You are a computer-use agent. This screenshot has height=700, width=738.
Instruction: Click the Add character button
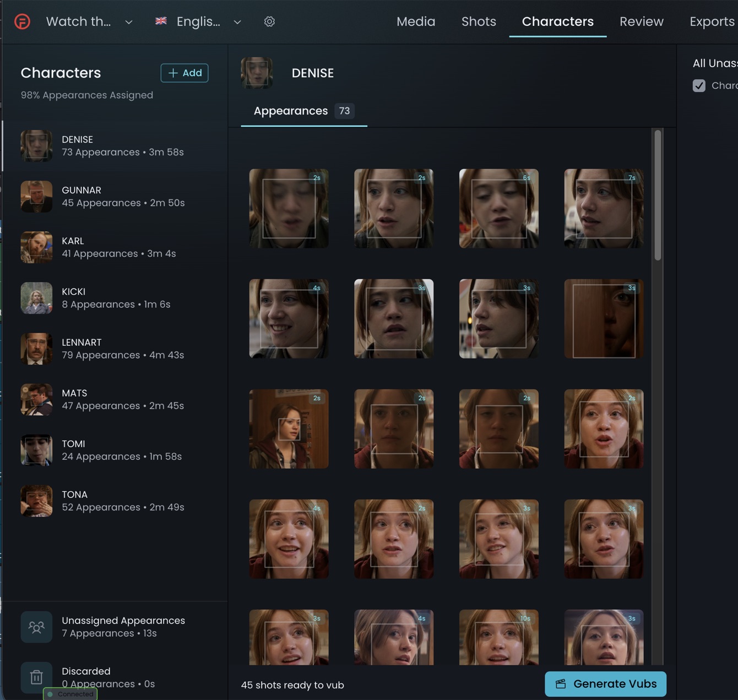click(184, 73)
